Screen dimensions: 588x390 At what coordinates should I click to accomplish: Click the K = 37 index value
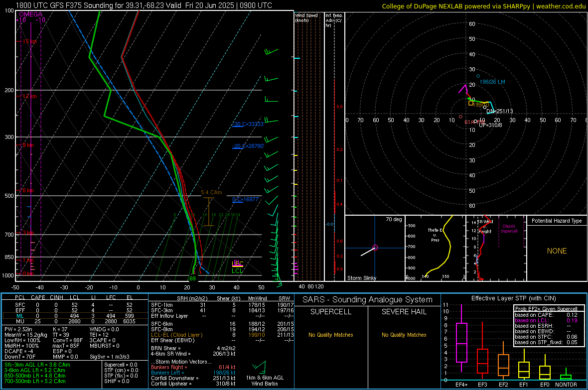click(60, 329)
